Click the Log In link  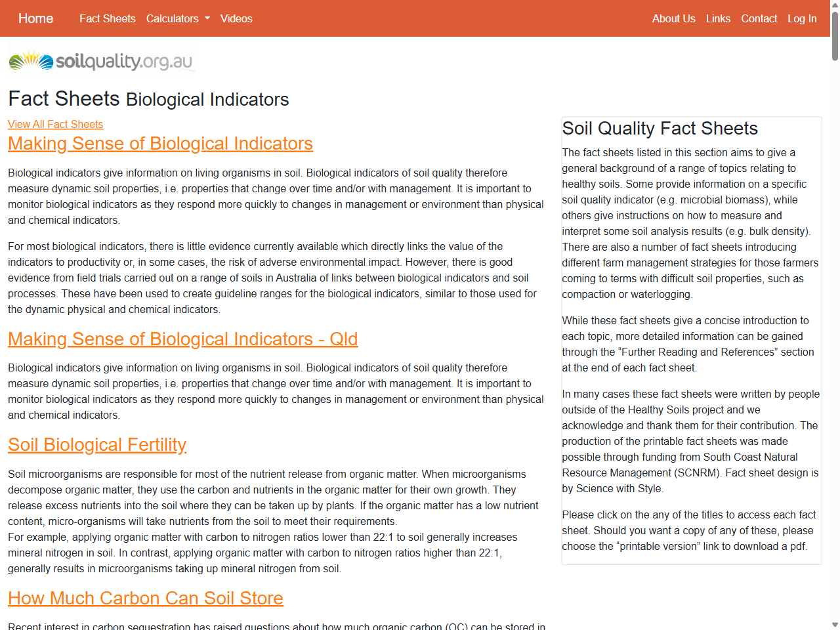point(802,18)
